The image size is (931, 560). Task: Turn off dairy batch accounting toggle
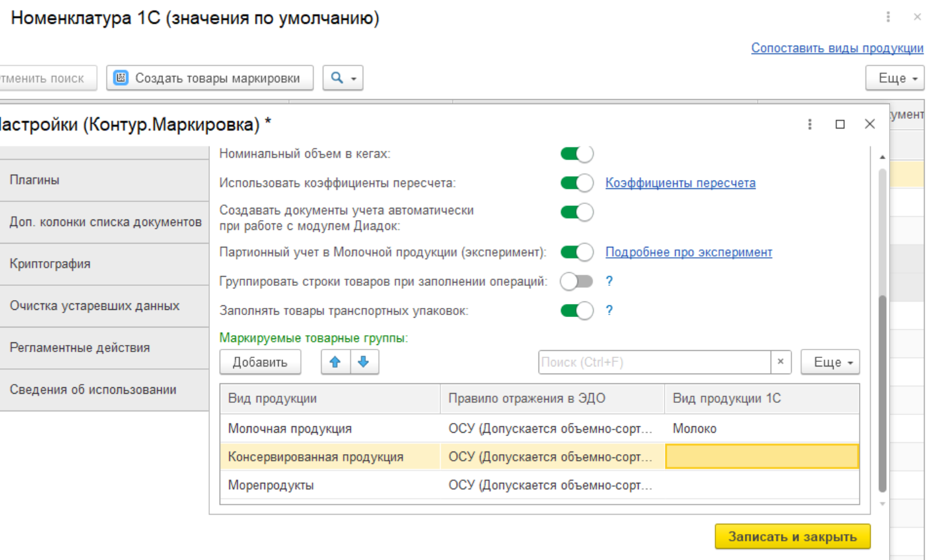point(576,252)
